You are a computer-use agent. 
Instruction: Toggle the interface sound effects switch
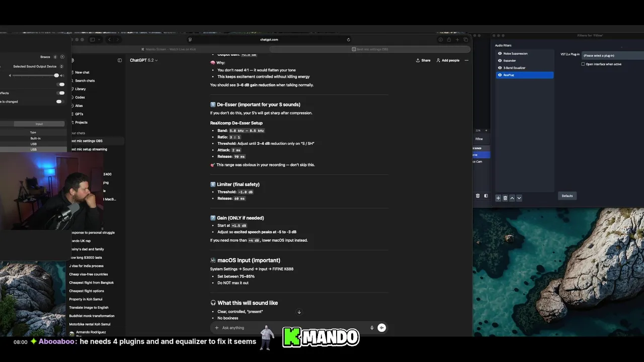pos(61,93)
